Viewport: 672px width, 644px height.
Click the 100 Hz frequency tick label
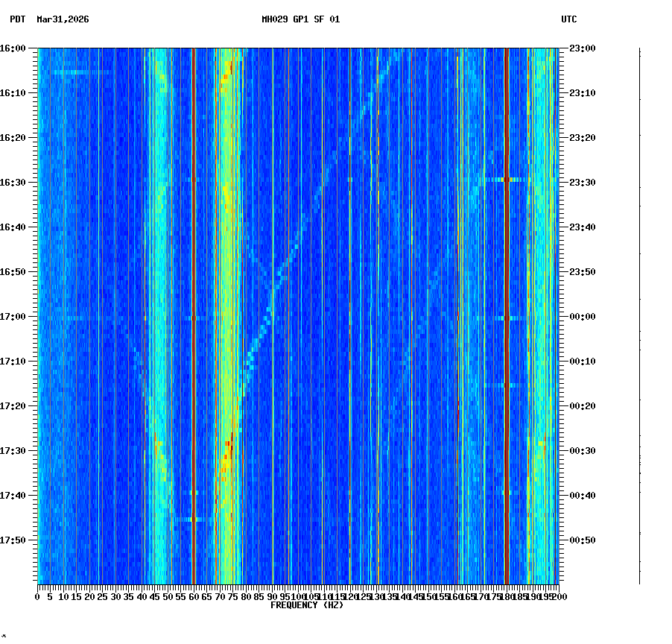point(298,596)
